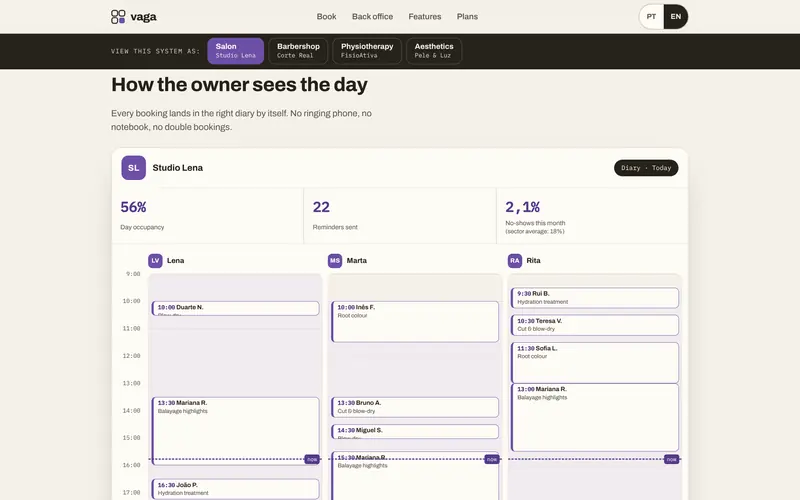Select the Physiotherapy FisioAtiva view
The height and width of the screenshot is (500, 800).
tap(367, 51)
